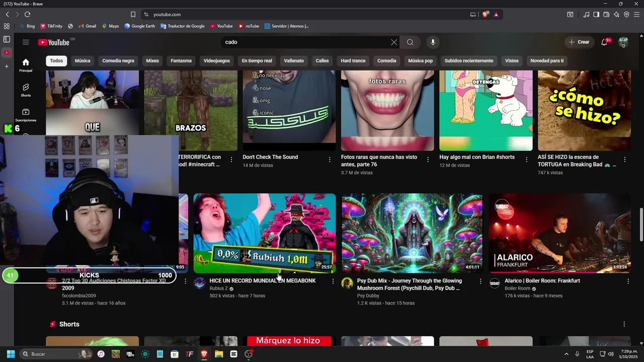The width and height of the screenshot is (644, 362).
Task: Open Brave main menu button
Action: point(637,15)
